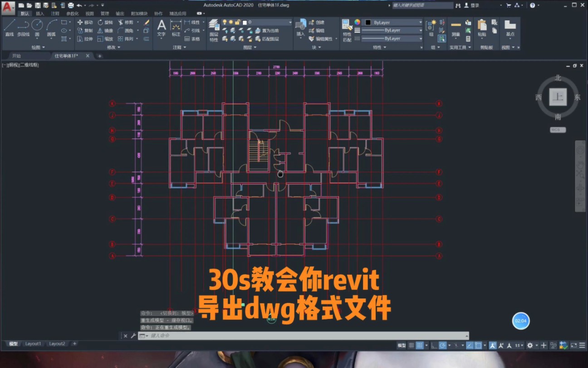Click the ByLayer color swatch in Properties panel
588x368 pixels.
369,22
